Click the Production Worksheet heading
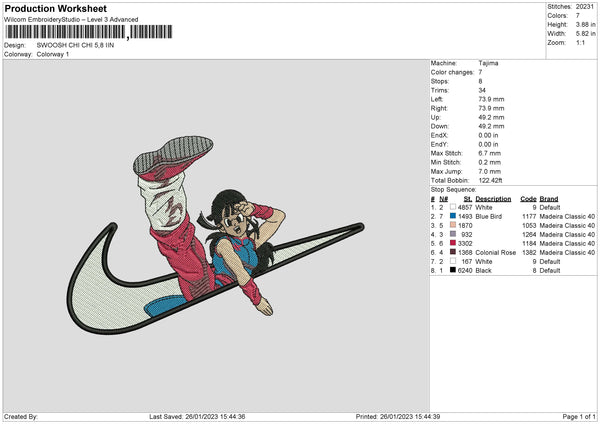The width and height of the screenshot is (600, 424). coord(55,8)
